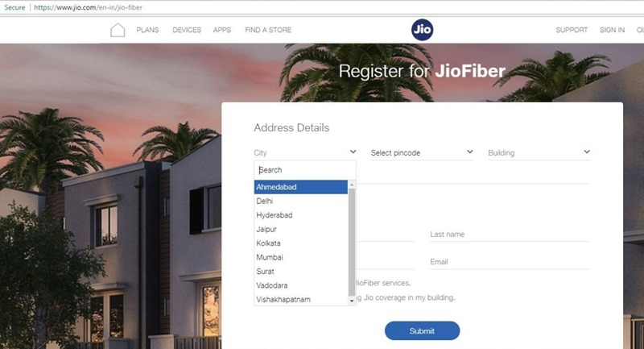Focus the Last name field
The image size is (644, 349).
(510, 235)
